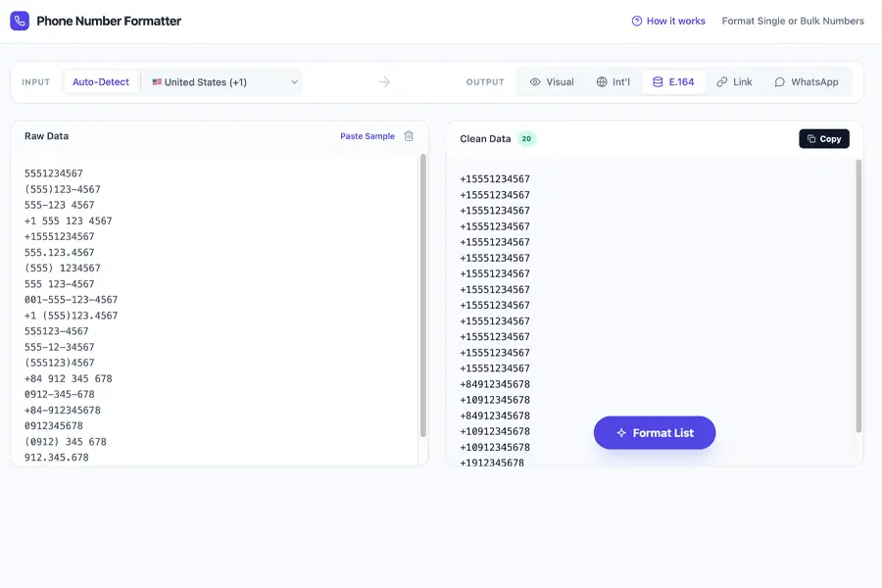The image size is (882, 588).
Task: Toggle the Auto-Detect input mode
Action: click(x=101, y=82)
